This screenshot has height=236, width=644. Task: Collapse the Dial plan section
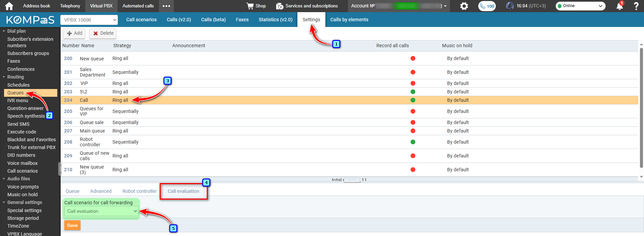pos(4,31)
